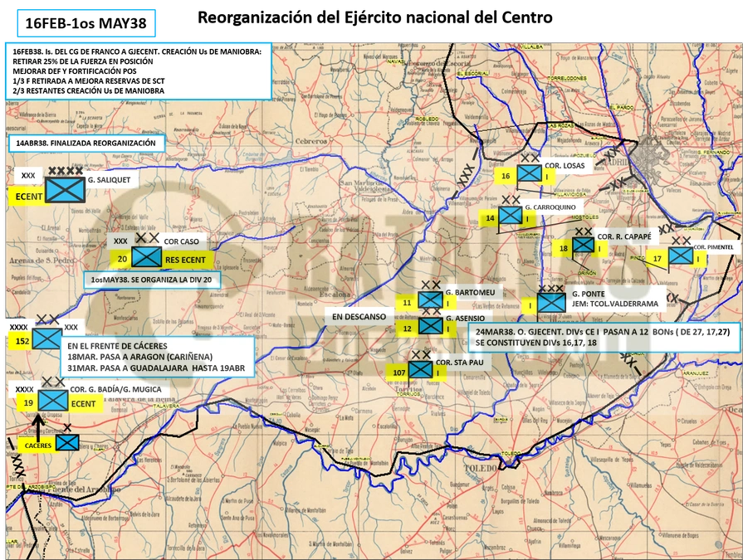The width and height of the screenshot is (743, 560).
Task: Click 'COR. G. BADÍA/G. MUGICA' label
Action: 115,390
